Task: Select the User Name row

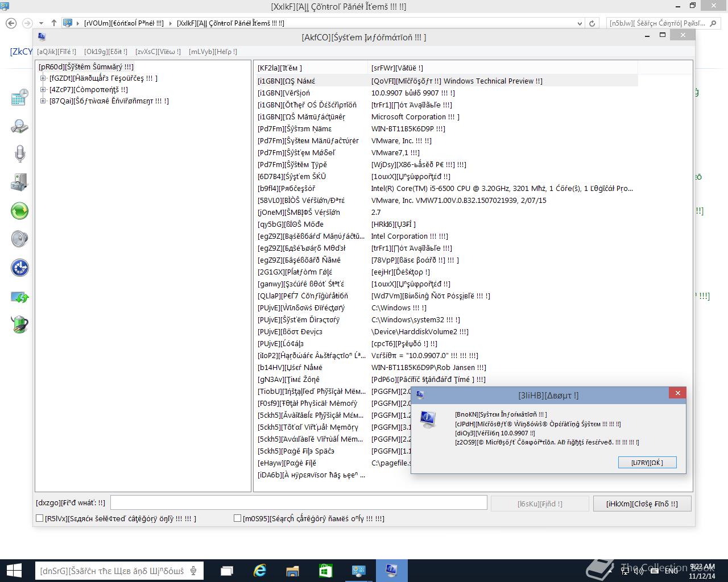Action: 446,368
